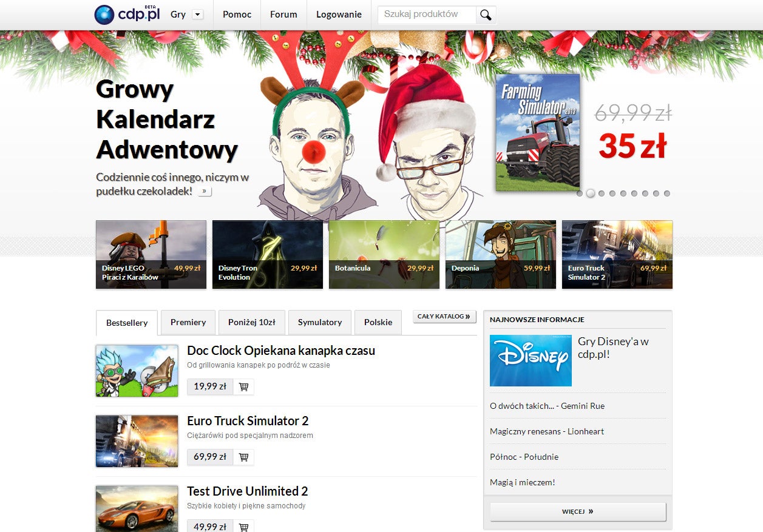Image resolution: width=763 pixels, height=532 pixels.
Task: Open 'Północ - Południe' news link
Action: pyautogui.click(x=524, y=457)
